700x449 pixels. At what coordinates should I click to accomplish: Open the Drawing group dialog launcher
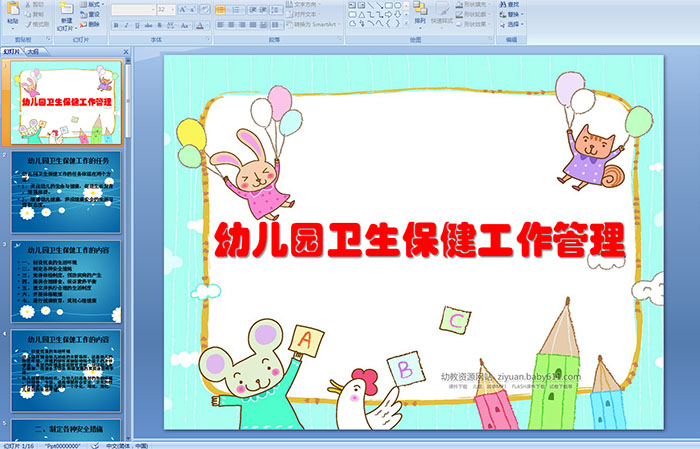tap(491, 39)
